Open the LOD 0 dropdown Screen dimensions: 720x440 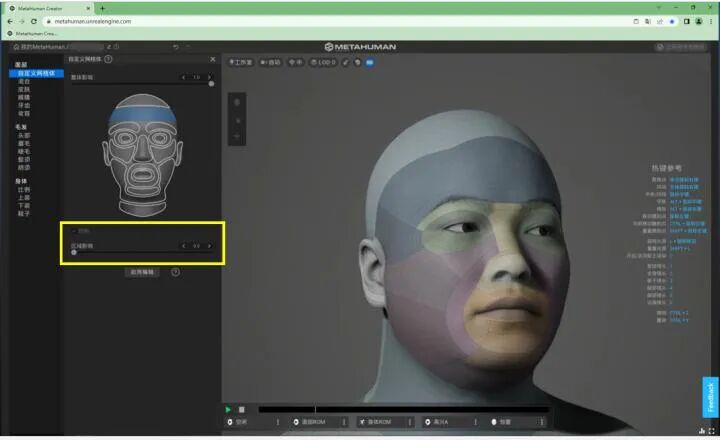point(323,62)
